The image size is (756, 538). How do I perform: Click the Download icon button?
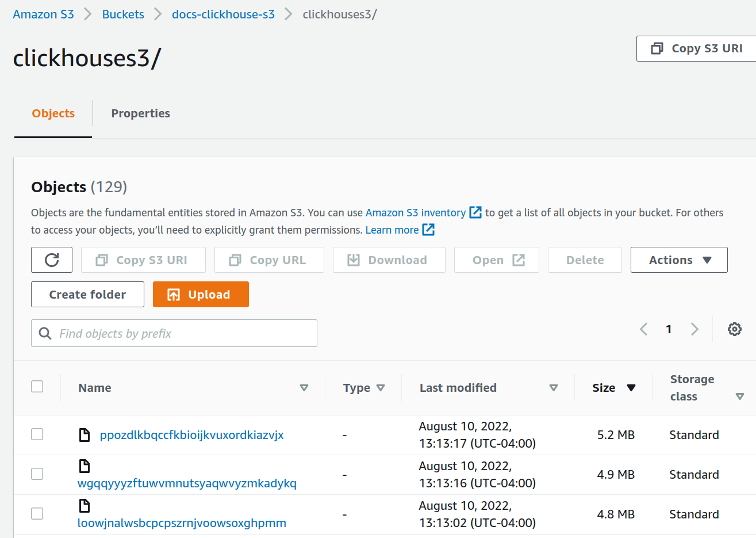coord(354,260)
